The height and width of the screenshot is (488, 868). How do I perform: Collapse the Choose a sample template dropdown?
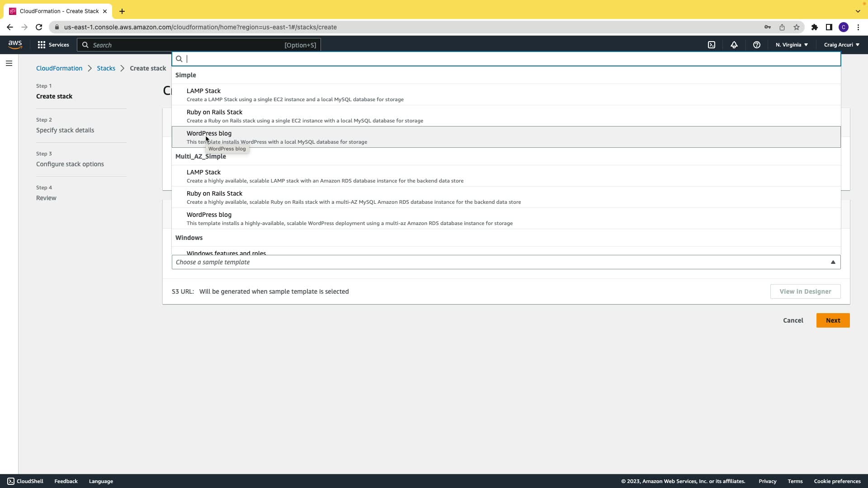[833, 262]
